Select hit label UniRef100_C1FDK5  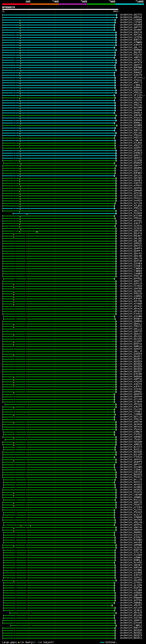coord(131,22)
